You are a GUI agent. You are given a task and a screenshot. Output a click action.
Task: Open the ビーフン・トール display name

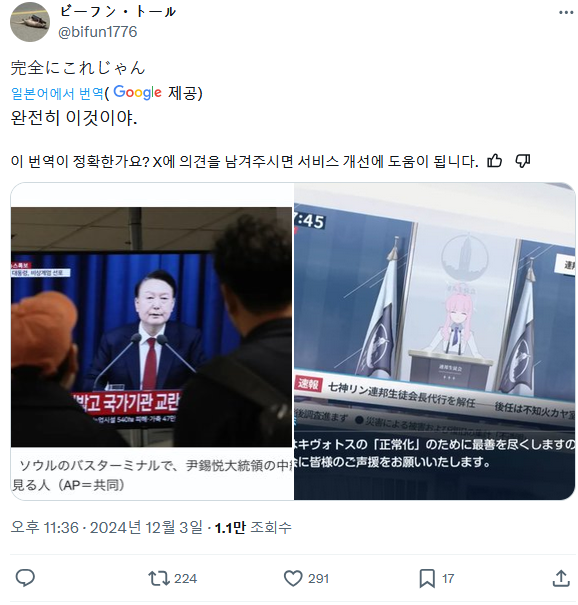point(118,12)
